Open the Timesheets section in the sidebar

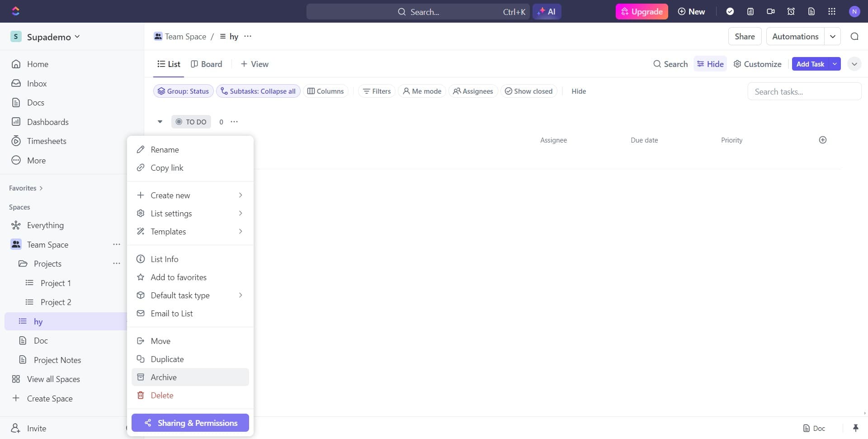click(47, 141)
